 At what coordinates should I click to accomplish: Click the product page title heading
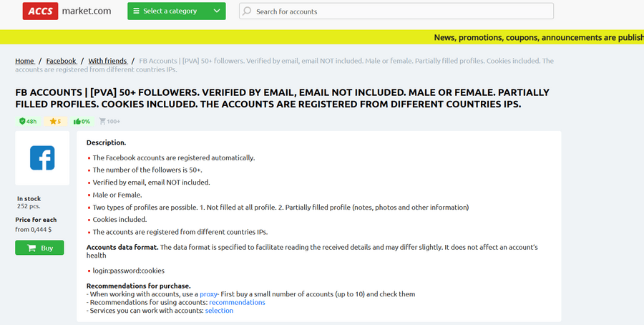283,98
